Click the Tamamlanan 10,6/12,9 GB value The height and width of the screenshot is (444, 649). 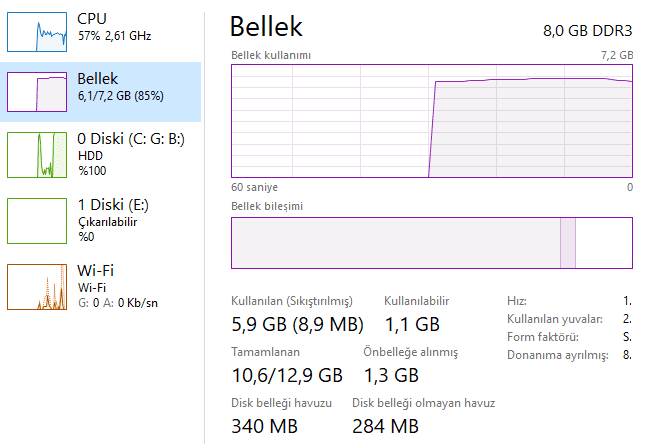click(x=287, y=375)
